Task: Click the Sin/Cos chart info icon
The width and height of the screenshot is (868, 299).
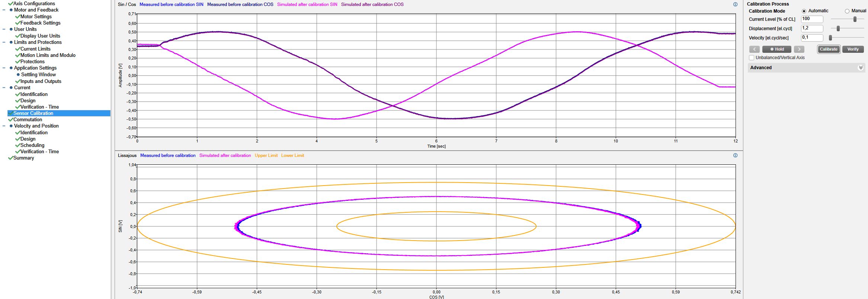Action: point(735,4)
